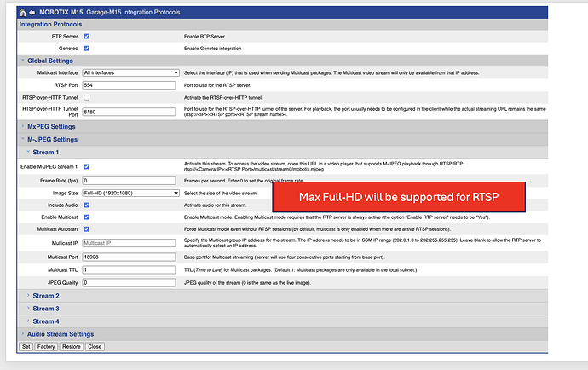Image resolution: width=588 pixels, height=370 pixels.
Task: Go to the camera home page icon
Action: [23, 13]
